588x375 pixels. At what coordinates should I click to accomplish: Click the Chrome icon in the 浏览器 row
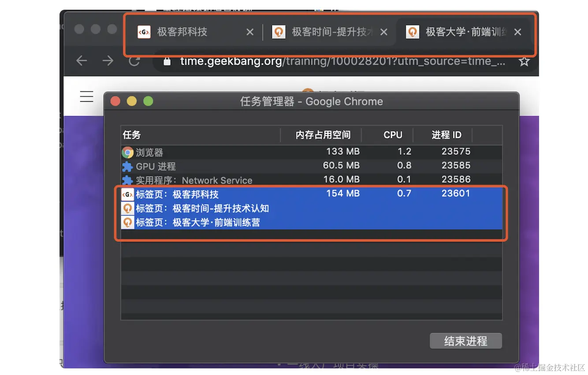point(128,153)
